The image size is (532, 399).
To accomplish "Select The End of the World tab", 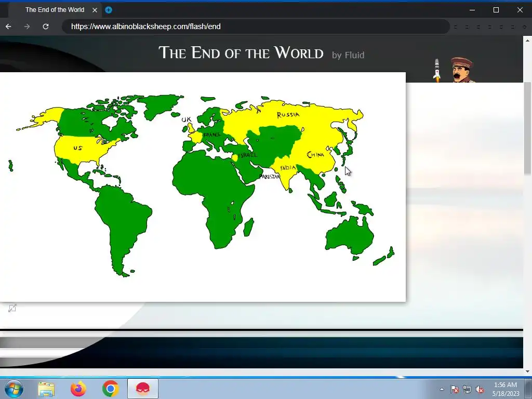I will point(55,10).
